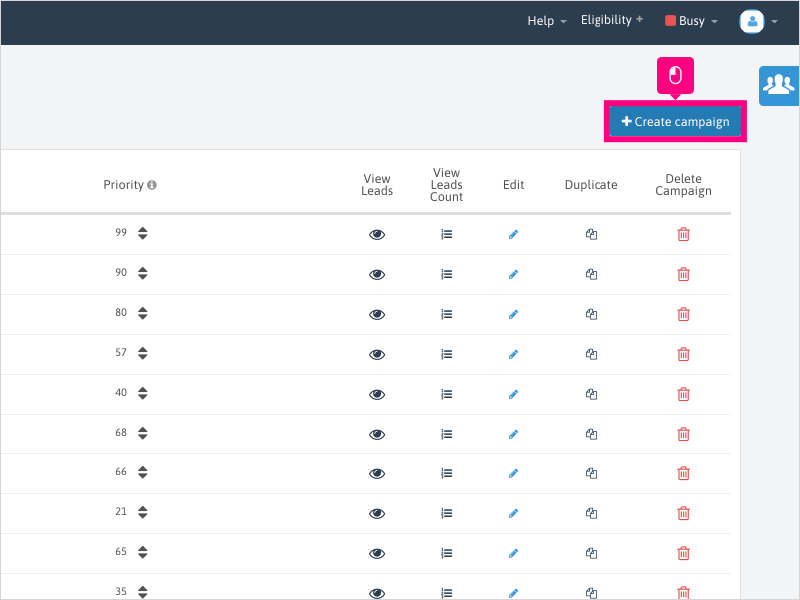The image size is (800, 600).
Task: View leads count for priority 66 campaign
Action: point(446,473)
